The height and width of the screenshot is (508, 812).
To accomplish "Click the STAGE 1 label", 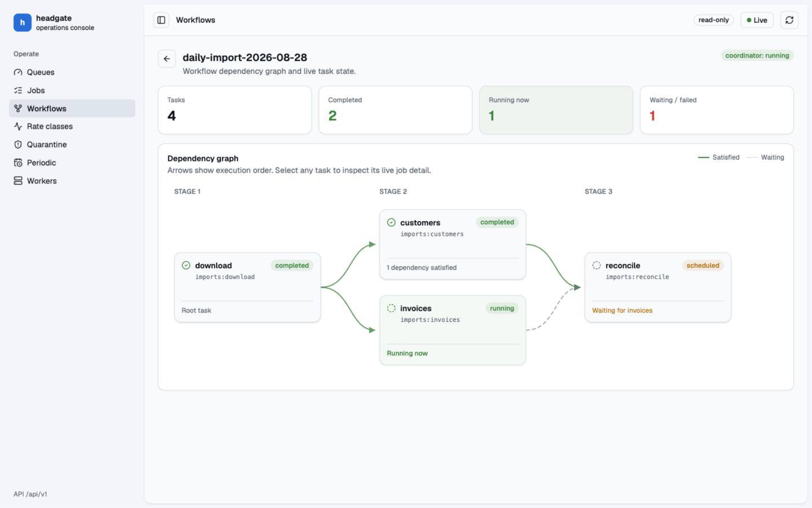I will (x=187, y=192).
